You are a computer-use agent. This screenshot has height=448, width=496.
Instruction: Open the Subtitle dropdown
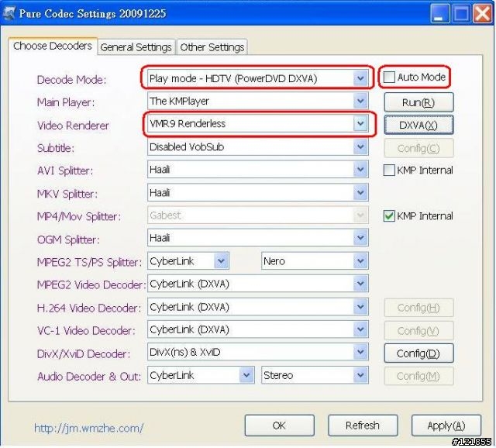tap(360, 146)
